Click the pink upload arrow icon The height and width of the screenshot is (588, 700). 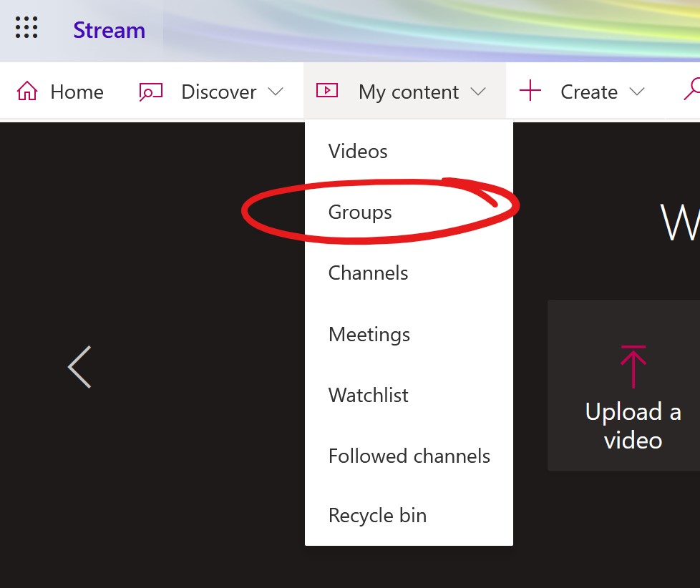coord(633,365)
